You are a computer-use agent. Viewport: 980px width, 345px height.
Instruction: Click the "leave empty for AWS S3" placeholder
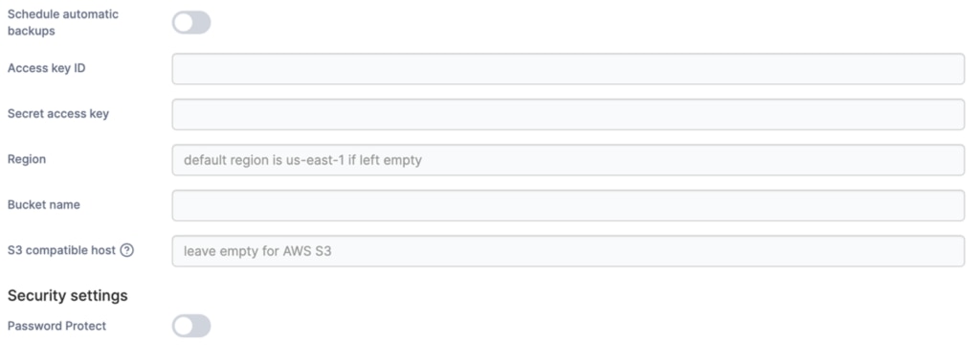point(257,252)
